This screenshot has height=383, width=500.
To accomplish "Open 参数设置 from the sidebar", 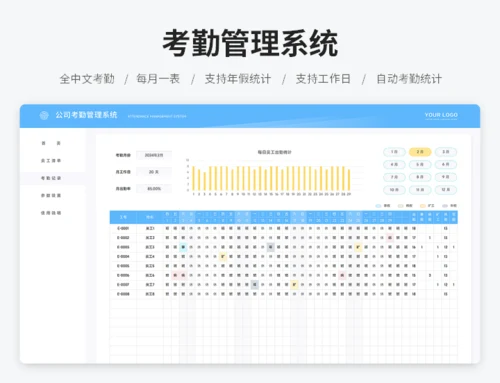I will (51, 195).
